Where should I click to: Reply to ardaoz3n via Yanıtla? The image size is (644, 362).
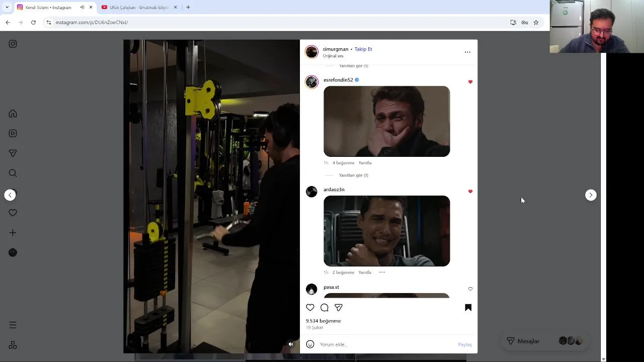[x=365, y=273]
